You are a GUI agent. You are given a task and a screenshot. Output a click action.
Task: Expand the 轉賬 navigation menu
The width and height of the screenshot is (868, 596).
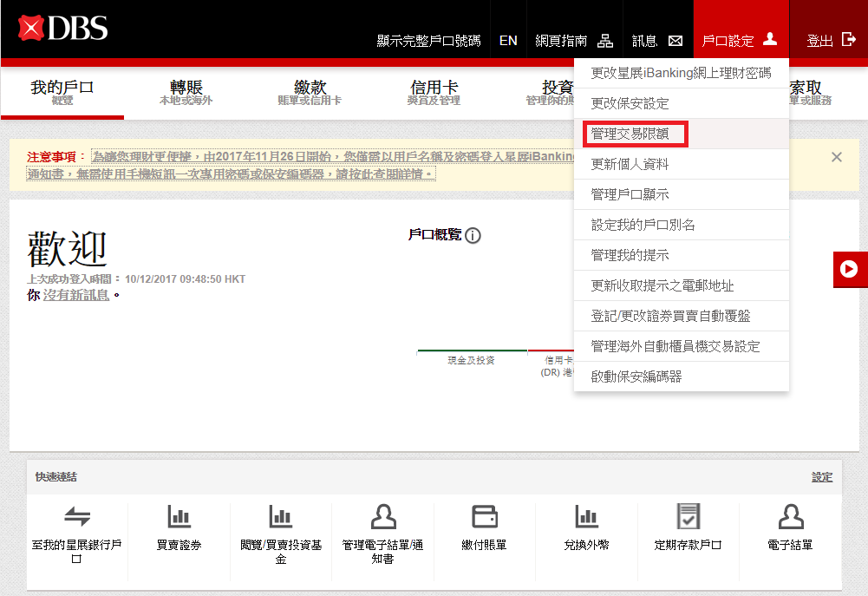[x=186, y=91]
